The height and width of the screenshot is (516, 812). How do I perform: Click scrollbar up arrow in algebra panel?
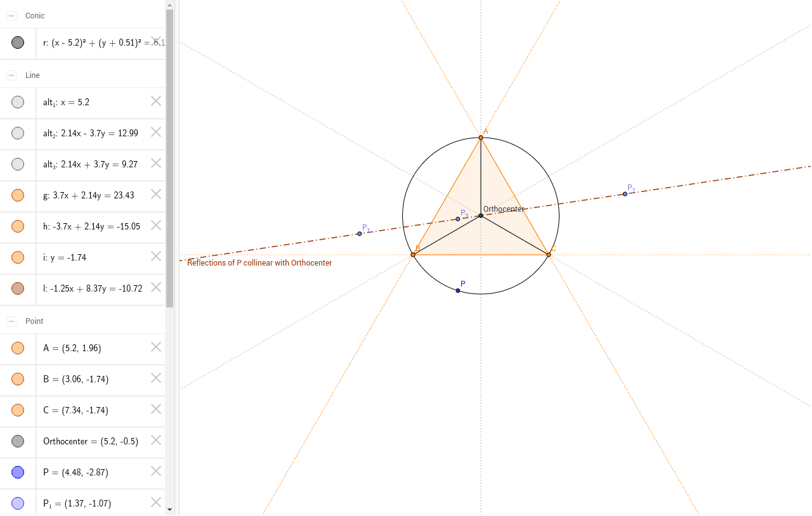coord(169,5)
